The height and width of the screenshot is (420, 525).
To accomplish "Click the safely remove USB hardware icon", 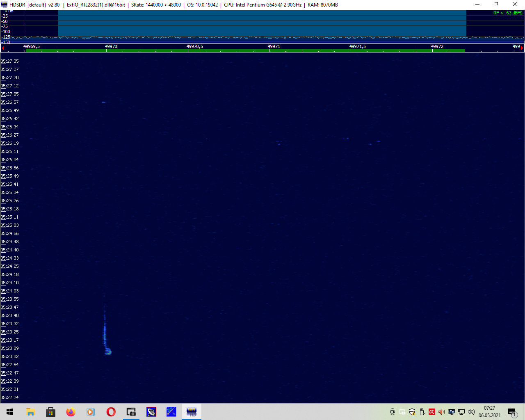I will (x=422, y=412).
